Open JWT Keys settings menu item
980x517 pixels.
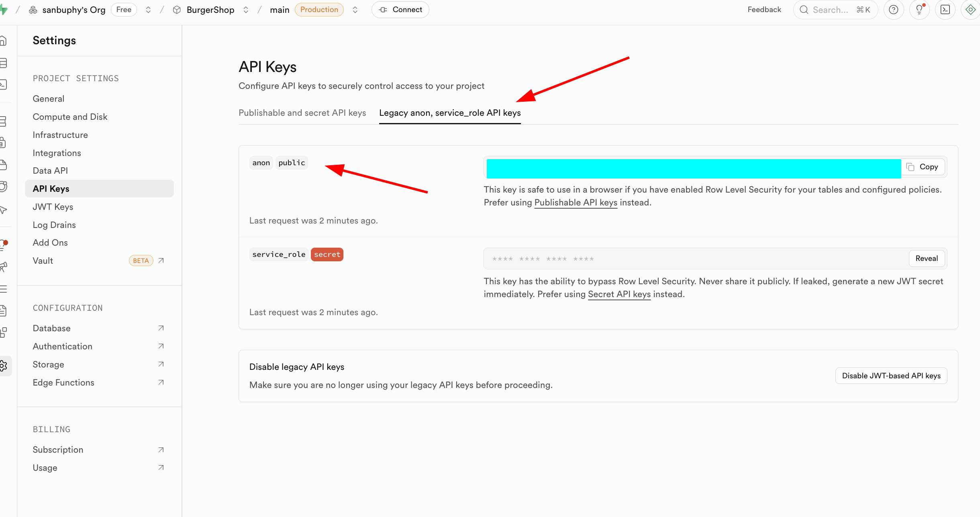[53, 207]
